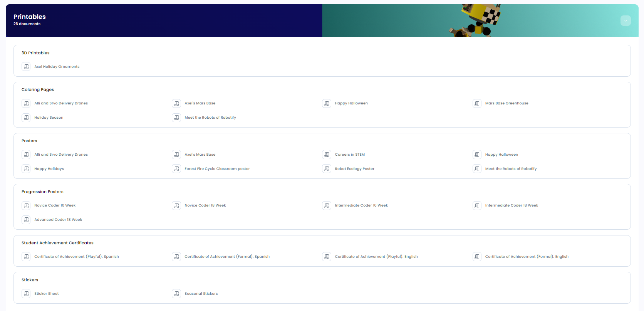Open the Axel Holiday Ornaments document
This screenshot has height=311, width=644.
click(x=57, y=67)
